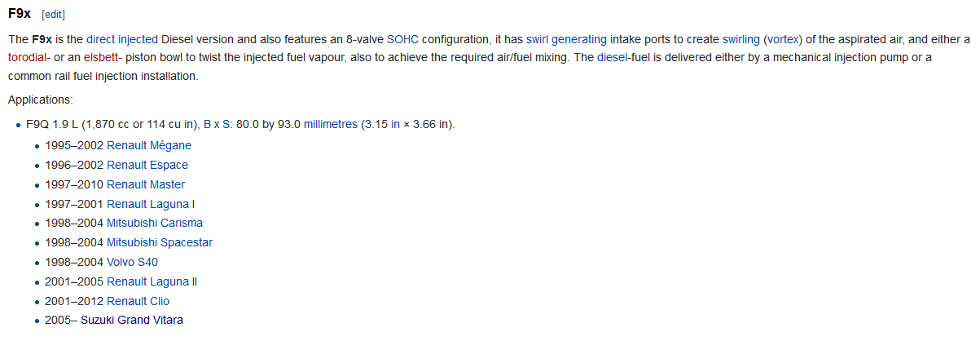The height and width of the screenshot is (341, 980).
Task: Open the vortex link in parentheses
Action: [785, 39]
